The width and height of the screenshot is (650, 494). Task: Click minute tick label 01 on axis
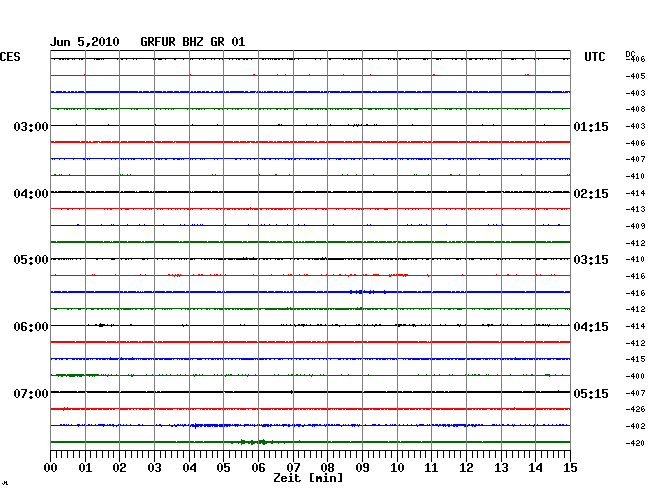(85, 468)
